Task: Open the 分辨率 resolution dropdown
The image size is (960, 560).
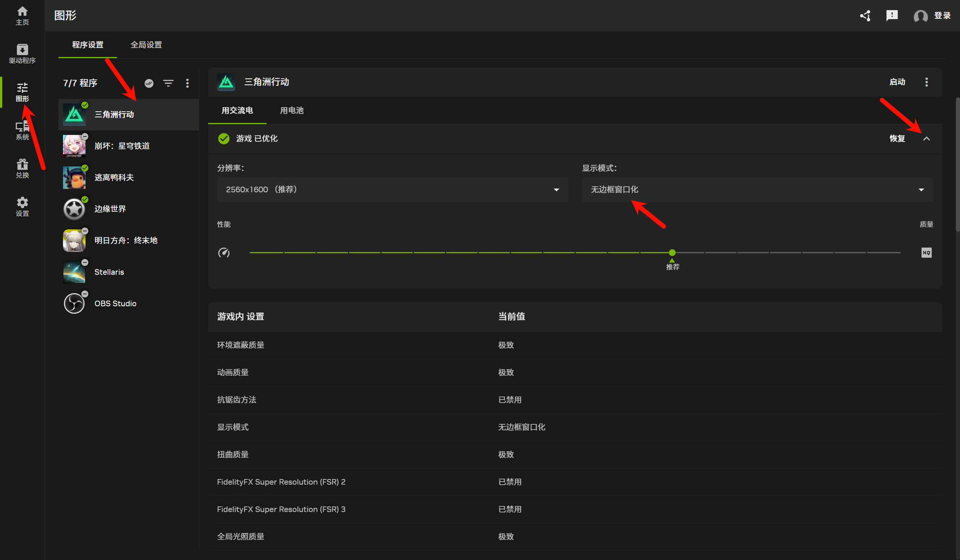Action: tap(392, 190)
